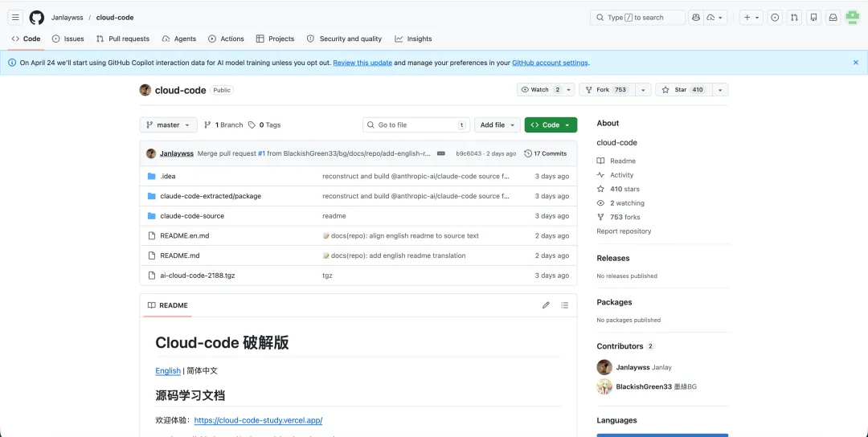Go to the GitHub homepage logo
868x437 pixels.
[x=36, y=18]
